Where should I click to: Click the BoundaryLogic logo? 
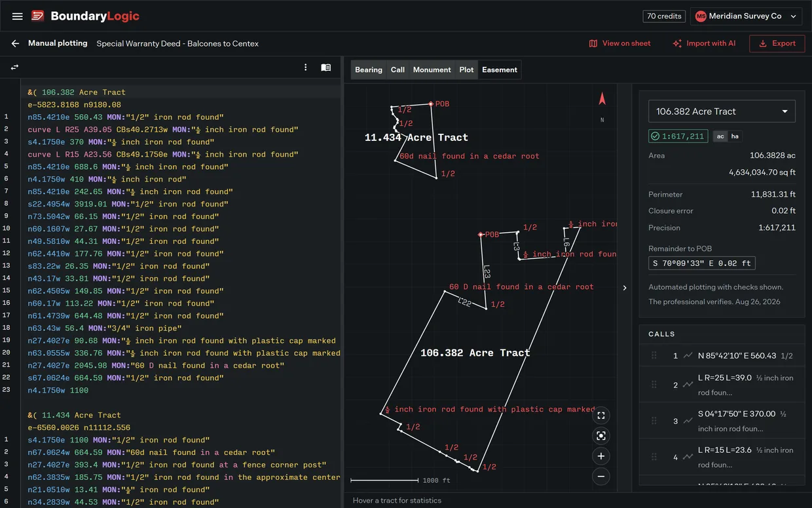coord(85,16)
